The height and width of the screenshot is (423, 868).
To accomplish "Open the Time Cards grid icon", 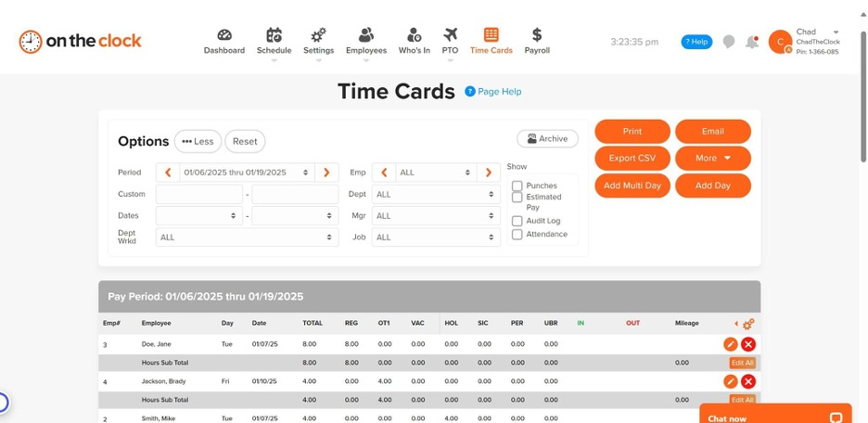I will [491, 35].
